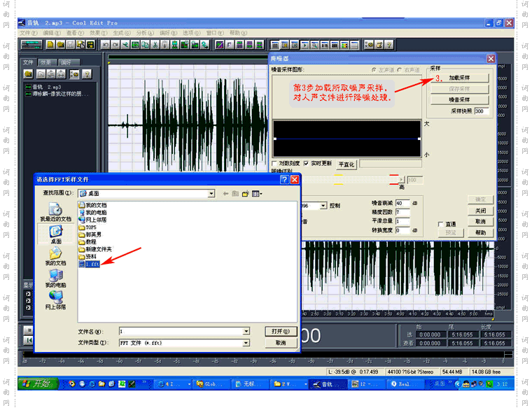Viewport: 532px width, 408px height.
Task: Open 我最近的文档 in the dialog places bar
Action: 55,212
